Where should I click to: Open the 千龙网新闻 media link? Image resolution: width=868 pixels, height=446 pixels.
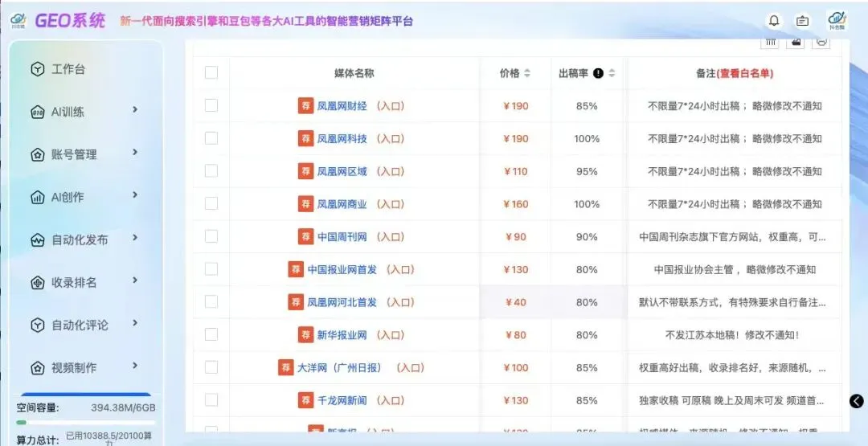coord(342,400)
